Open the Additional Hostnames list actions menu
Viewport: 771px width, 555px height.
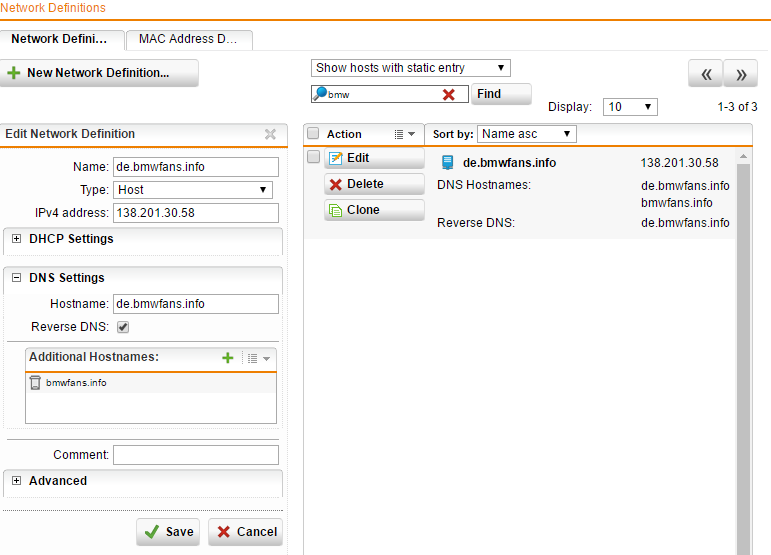tap(258, 358)
